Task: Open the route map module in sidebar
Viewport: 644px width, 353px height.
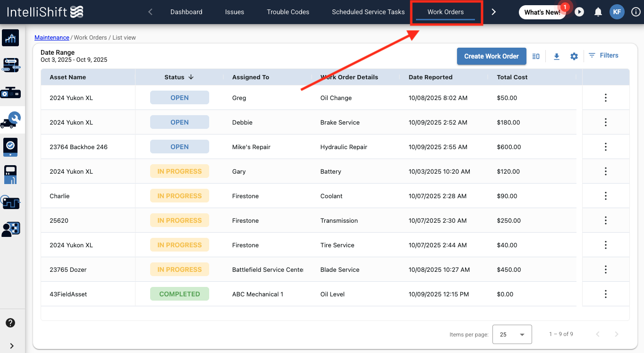Action: tap(10, 65)
